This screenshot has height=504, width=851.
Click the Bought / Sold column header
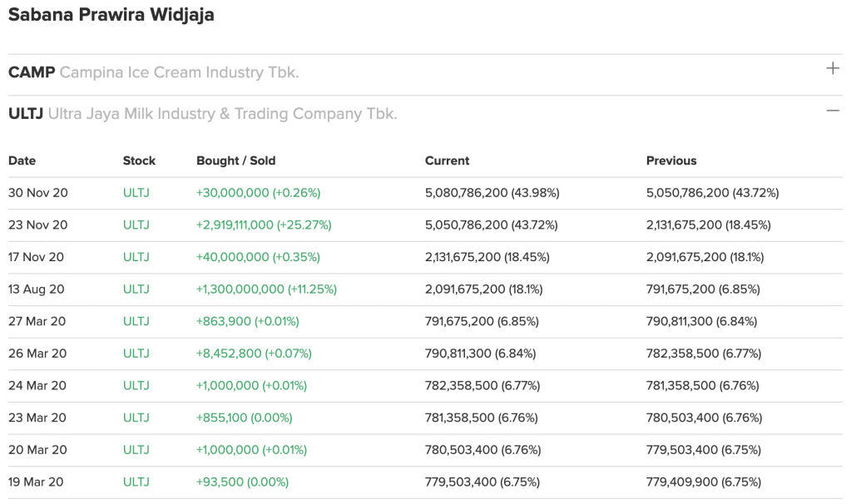pyautogui.click(x=235, y=161)
